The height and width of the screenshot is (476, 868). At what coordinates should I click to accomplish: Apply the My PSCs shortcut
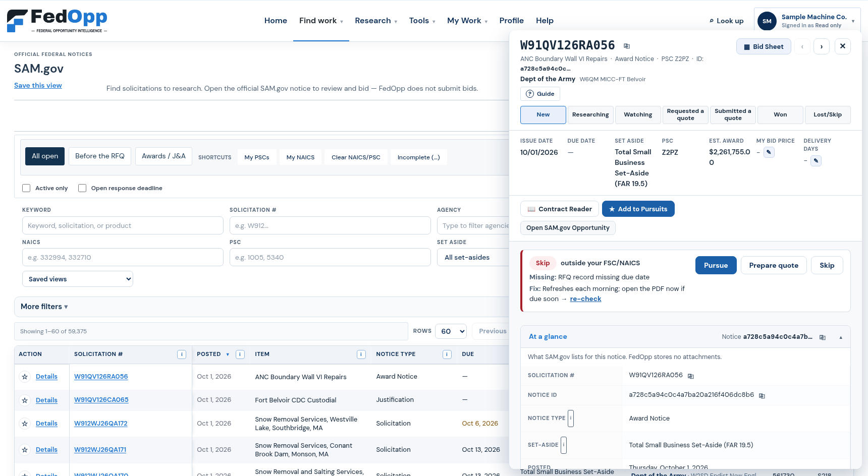pos(257,157)
